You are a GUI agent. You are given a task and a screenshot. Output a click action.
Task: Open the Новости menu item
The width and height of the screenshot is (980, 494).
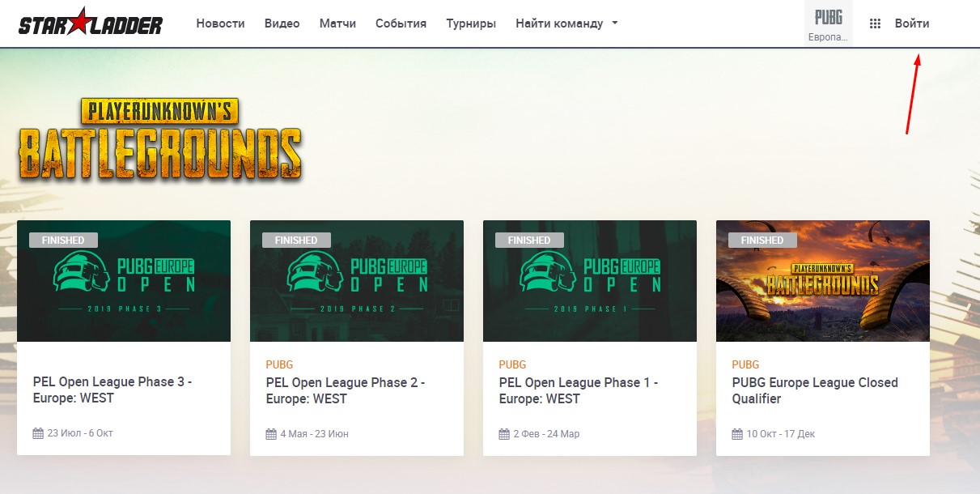220,23
